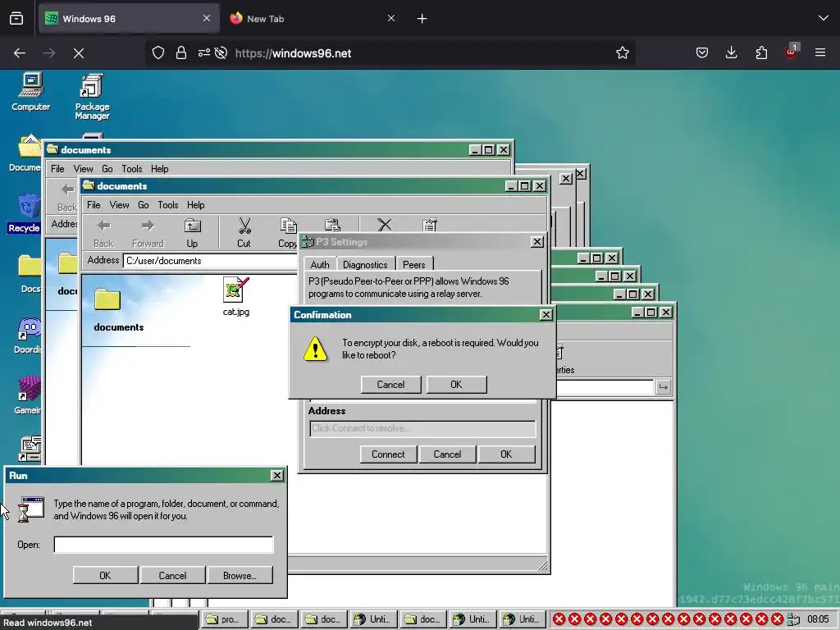Close the Confirmation dialog with its X
This screenshot has width=840, height=630.
(x=546, y=314)
